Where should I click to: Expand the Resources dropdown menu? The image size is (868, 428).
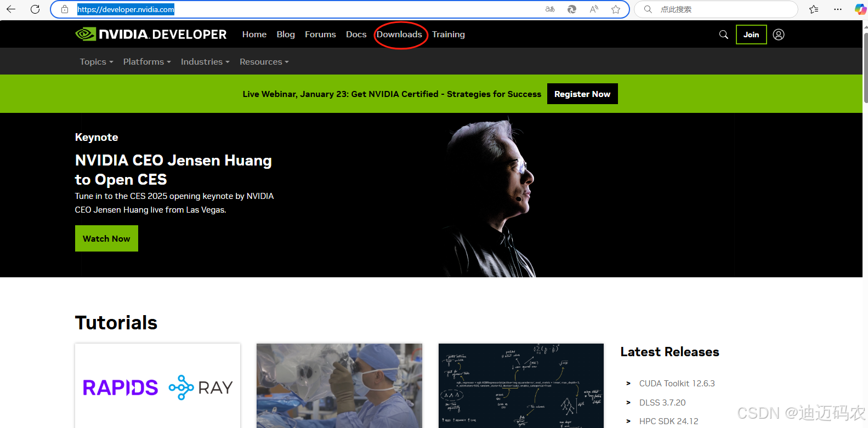[264, 62]
